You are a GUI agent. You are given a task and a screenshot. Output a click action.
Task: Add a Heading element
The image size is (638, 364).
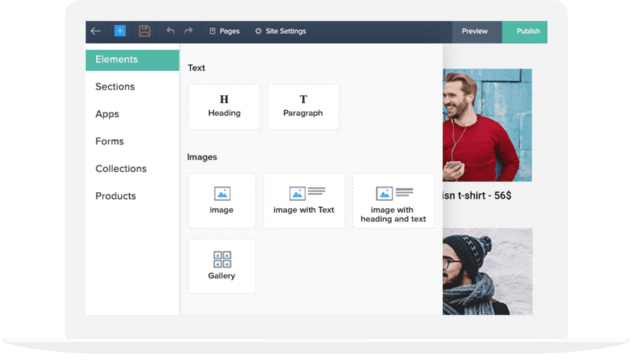pyautogui.click(x=224, y=107)
